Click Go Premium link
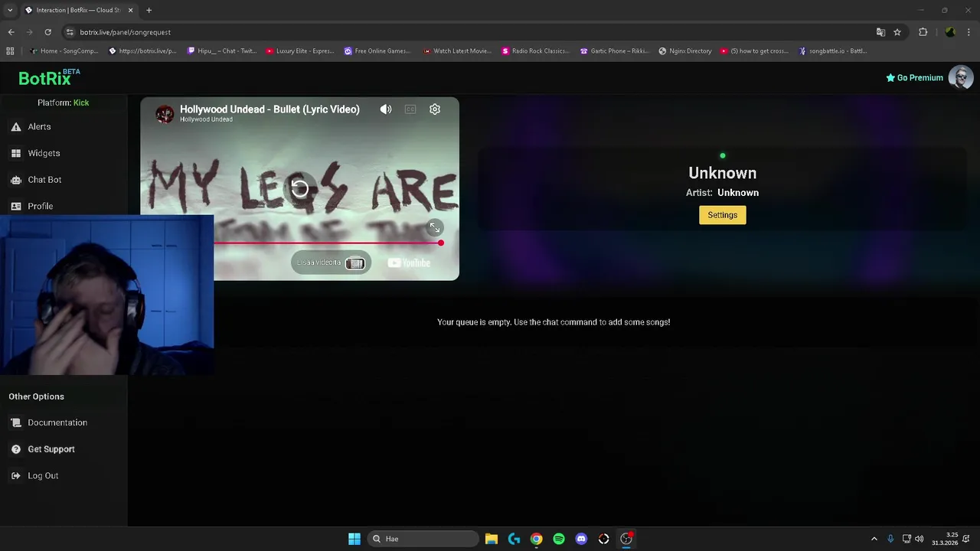Screen dimensions: 980x551 914,77
